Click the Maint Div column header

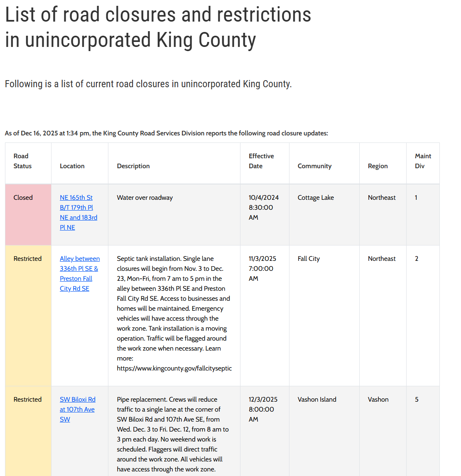pyautogui.click(x=422, y=161)
